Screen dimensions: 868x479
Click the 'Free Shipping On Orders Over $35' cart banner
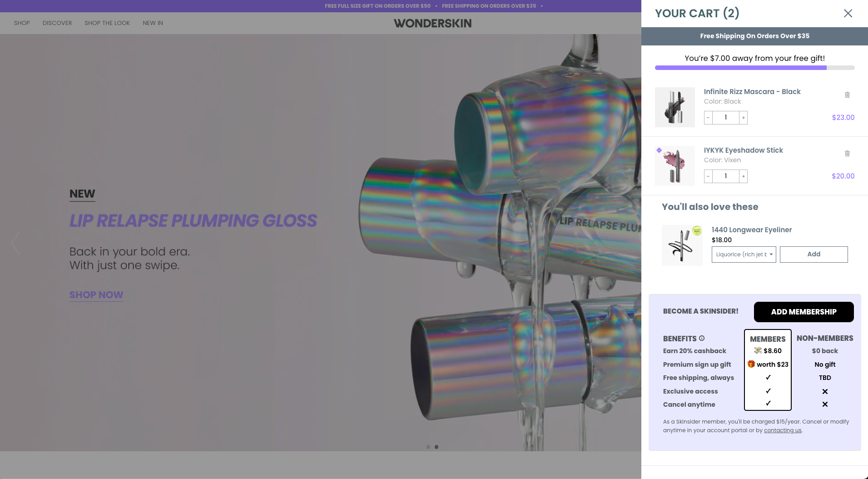point(754,36)
